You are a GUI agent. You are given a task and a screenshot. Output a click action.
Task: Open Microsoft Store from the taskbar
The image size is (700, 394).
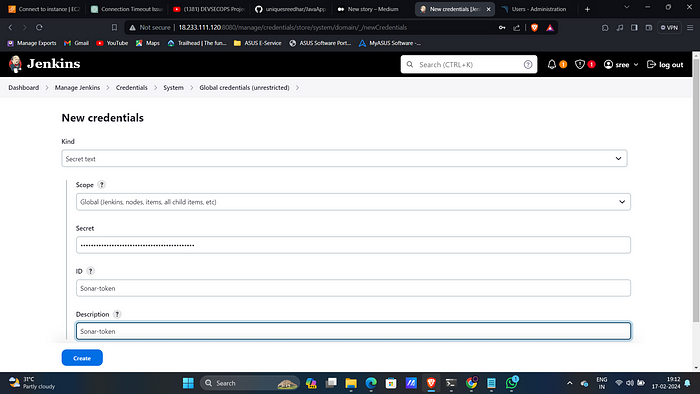click(391, 383)
